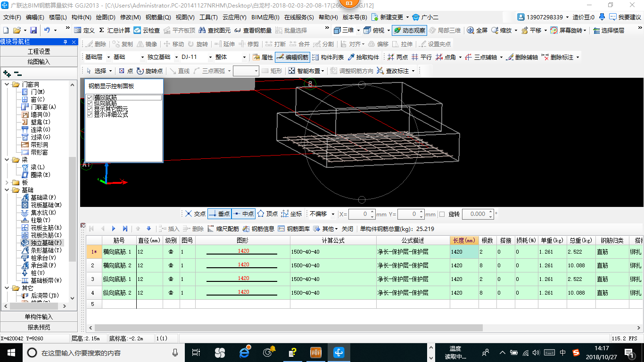644x362 pixels.
Task: Click the save disk icon
Action: 33,30
